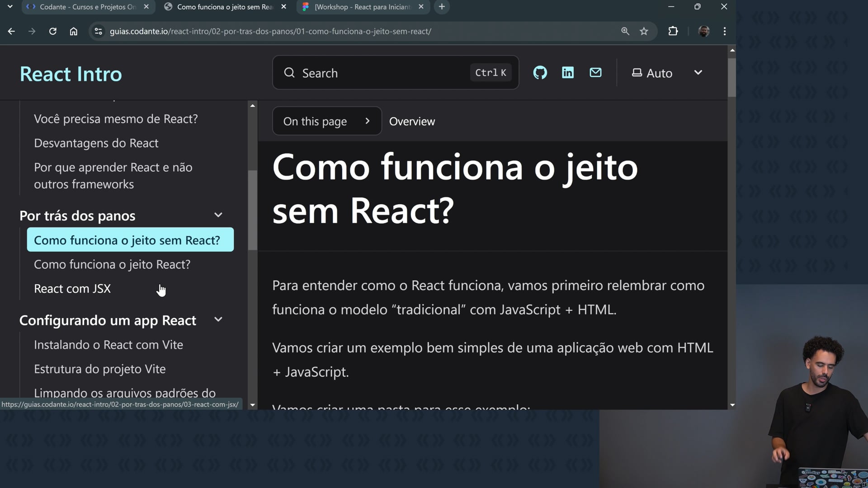This screenshot has height=488, width=868.
Task: Click the browser address bar URL
Action: point(270,31)
